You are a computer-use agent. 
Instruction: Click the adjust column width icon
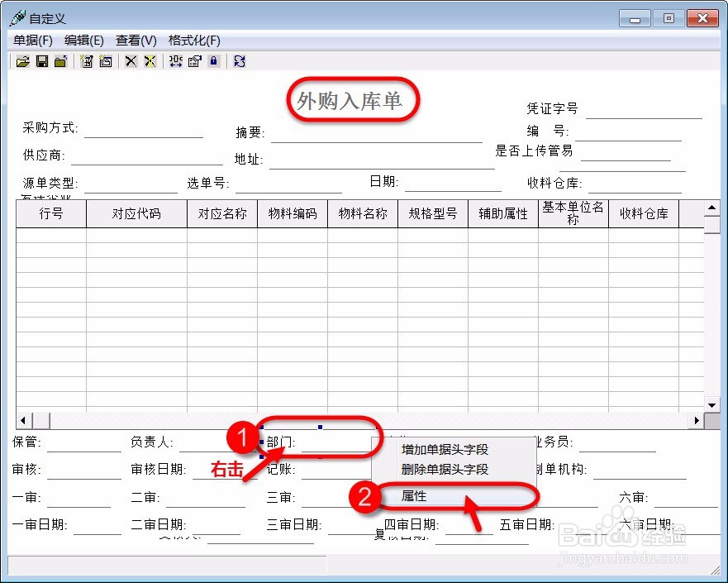175,60
